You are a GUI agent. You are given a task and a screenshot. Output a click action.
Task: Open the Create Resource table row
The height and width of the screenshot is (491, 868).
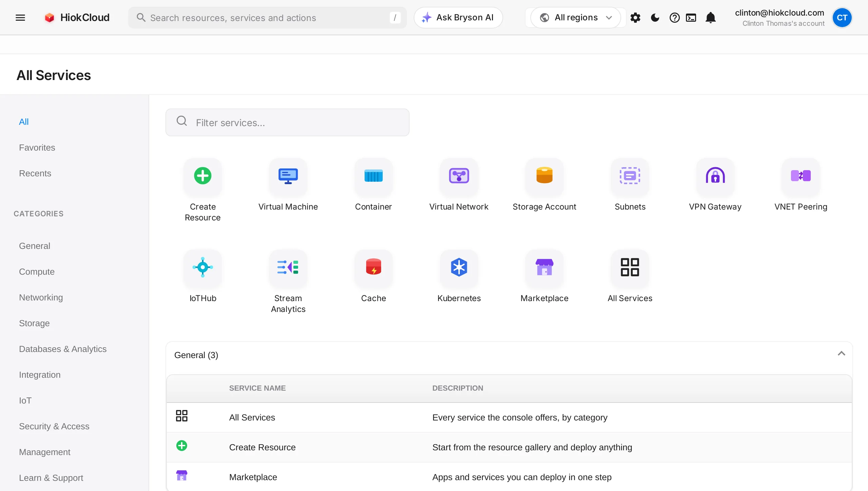pyautogui.click(x=509, y=447)
